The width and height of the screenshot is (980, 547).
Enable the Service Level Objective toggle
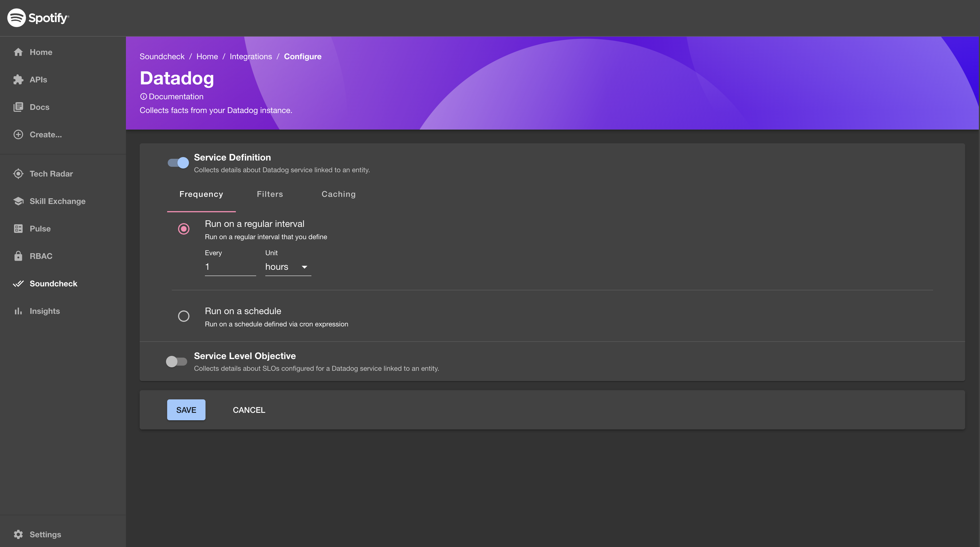click(x=176, y=361)
